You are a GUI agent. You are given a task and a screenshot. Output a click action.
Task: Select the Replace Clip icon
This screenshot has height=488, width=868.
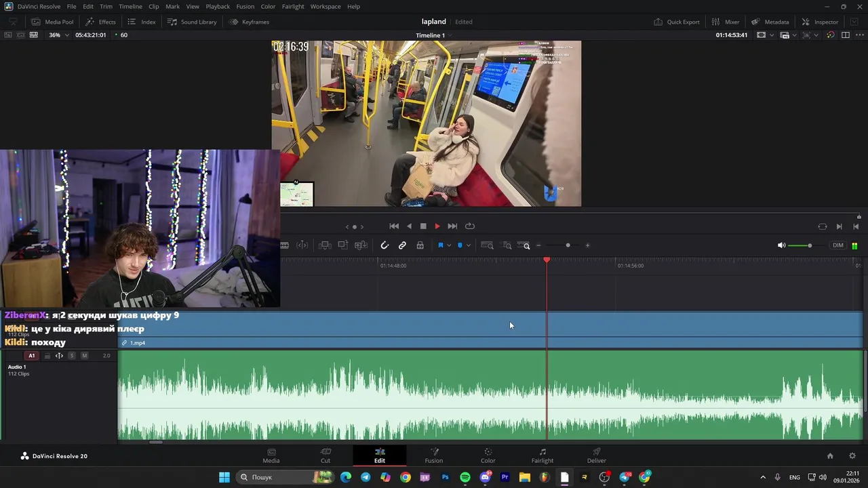click(361, 245)
